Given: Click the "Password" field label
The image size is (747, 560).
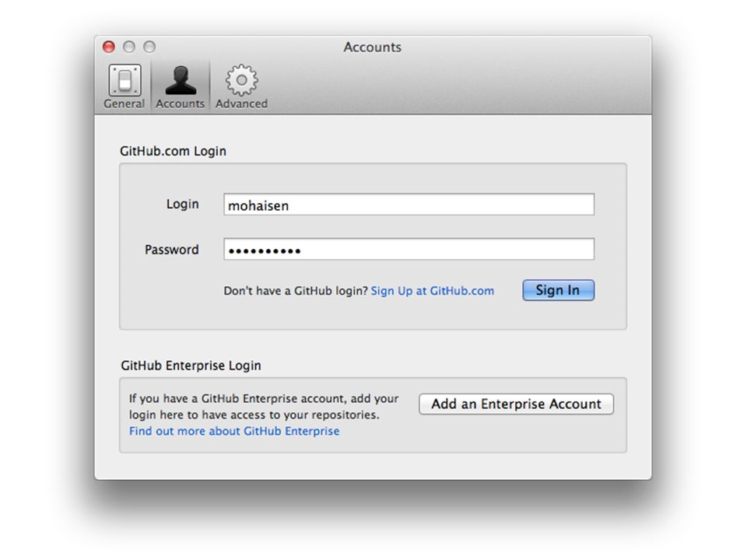Looking at the screenshot, I should [172, 250].
